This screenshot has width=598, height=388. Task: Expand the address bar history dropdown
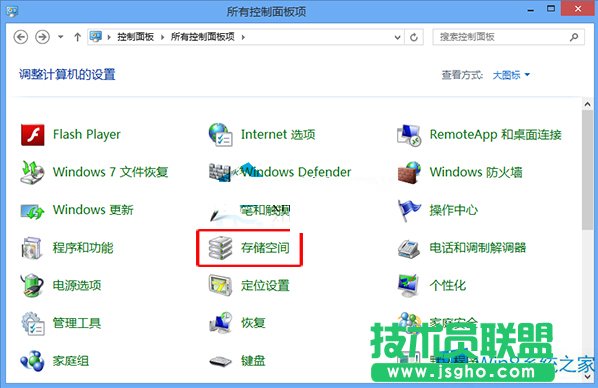coord(397,37)
